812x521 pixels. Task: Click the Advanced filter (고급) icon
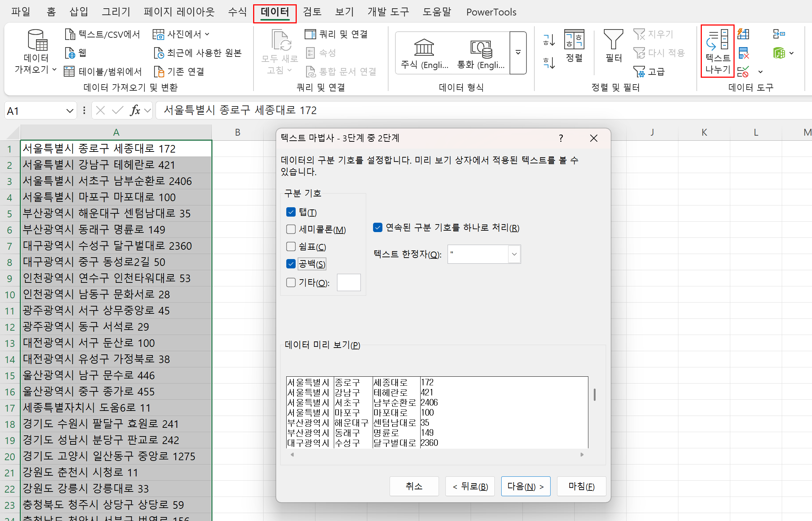pyautogui.click(x=640, y=72)
